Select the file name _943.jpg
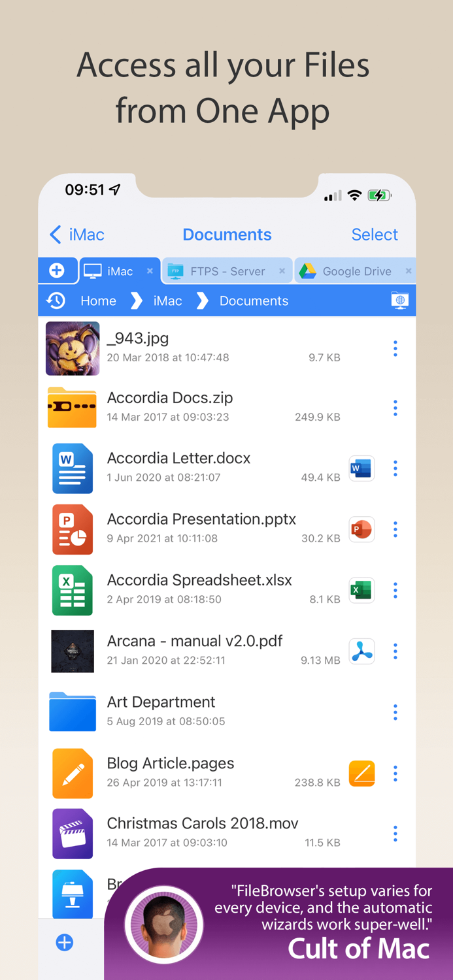This screenshot has height=980, width=453. [138, 338]
